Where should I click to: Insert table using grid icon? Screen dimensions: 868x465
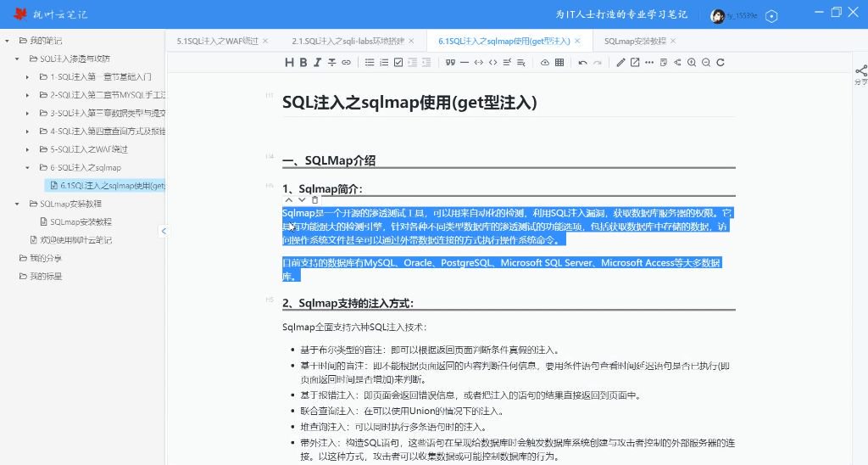pyautogui.click(x=559, y=62)
